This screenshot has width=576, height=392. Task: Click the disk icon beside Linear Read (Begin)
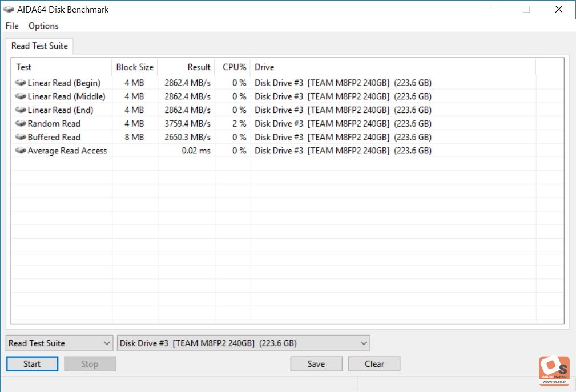point(21,83)
